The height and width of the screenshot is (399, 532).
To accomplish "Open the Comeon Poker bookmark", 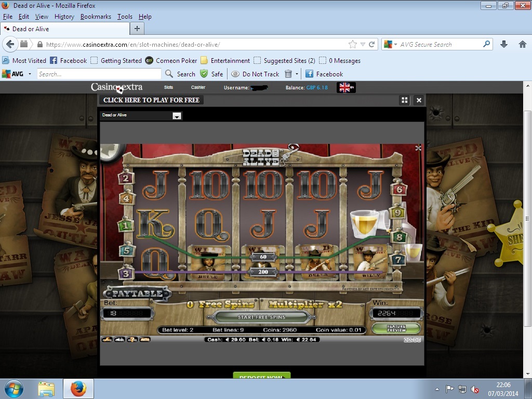I will [171, 61].
